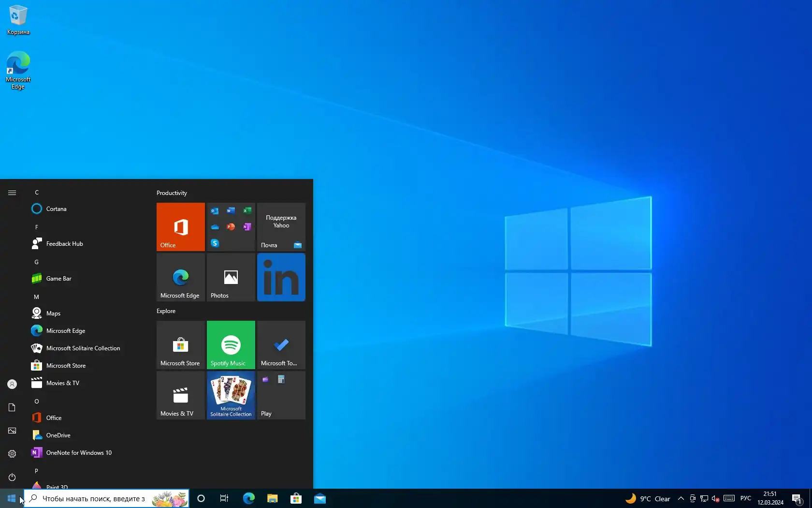Open Mail from the taskbar

[319, 498]
